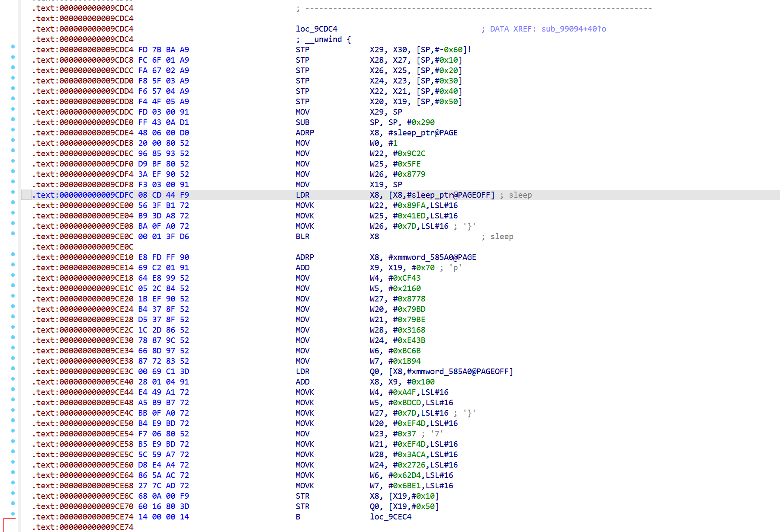
Task: Click immediate '#0xE43B' in MOV W24
Action: 409,340
